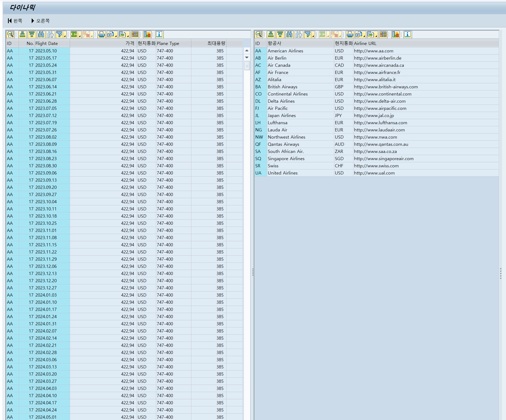Image resolution: width=506 pixels, height=420 pixels.
Task: Select flight date cell 2023.08.16
Action: 52,151
